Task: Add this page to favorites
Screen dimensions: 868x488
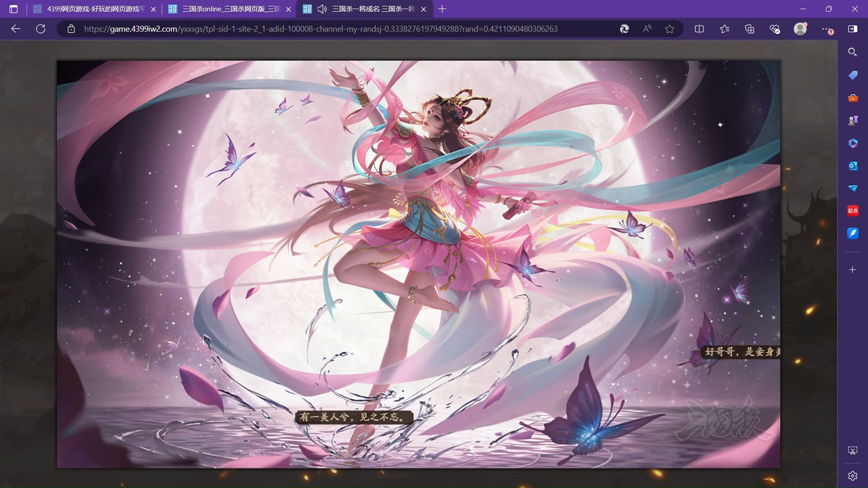Action: [670, 29]
